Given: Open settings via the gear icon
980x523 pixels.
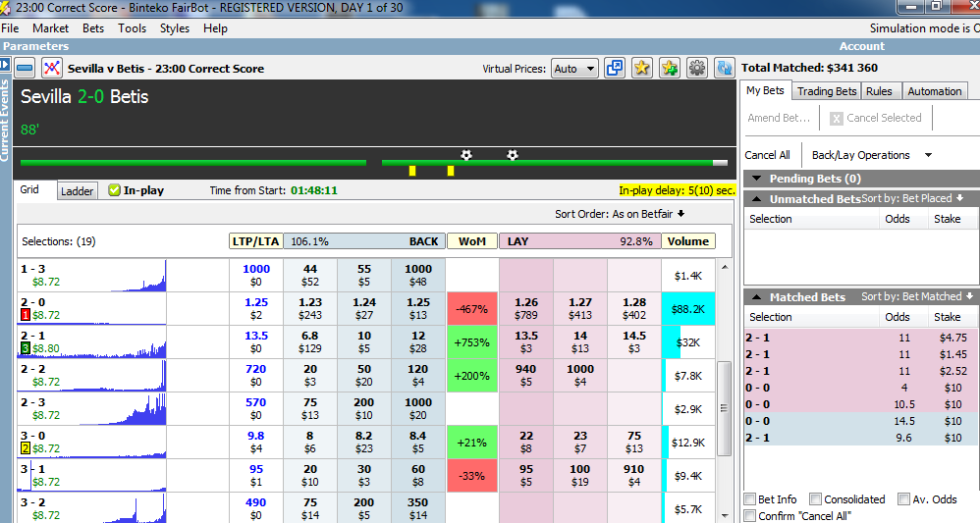Looking at the screenshot, I should (x=697, y=69).
